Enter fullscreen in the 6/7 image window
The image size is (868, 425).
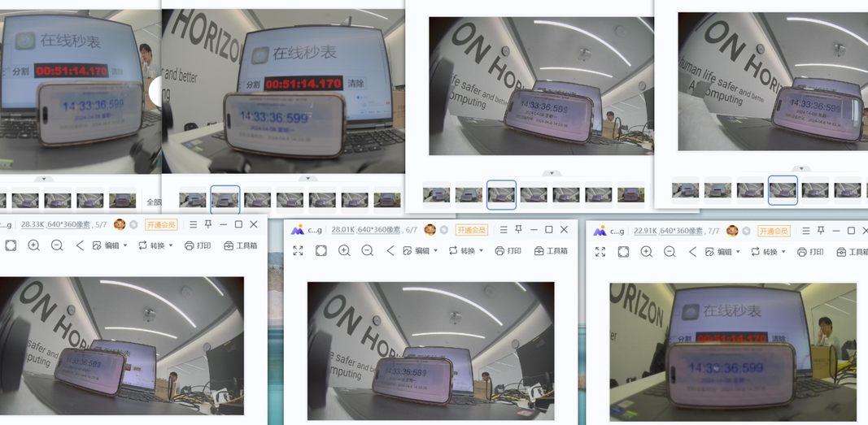298,251
